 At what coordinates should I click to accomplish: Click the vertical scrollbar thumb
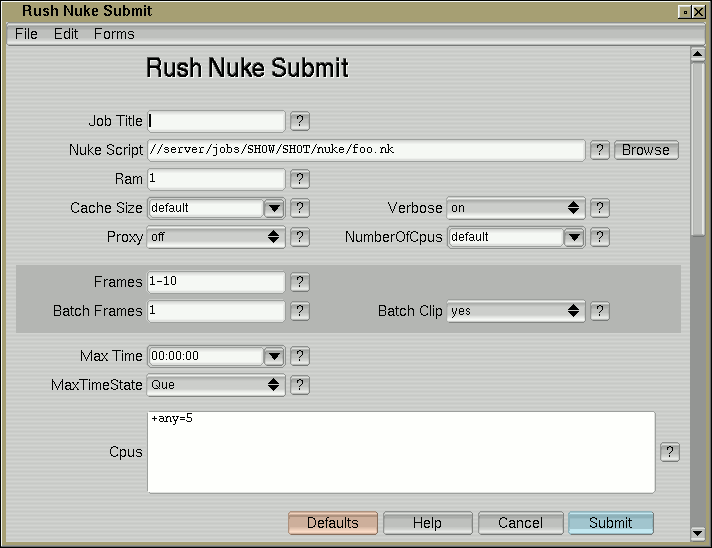(697, 149)
